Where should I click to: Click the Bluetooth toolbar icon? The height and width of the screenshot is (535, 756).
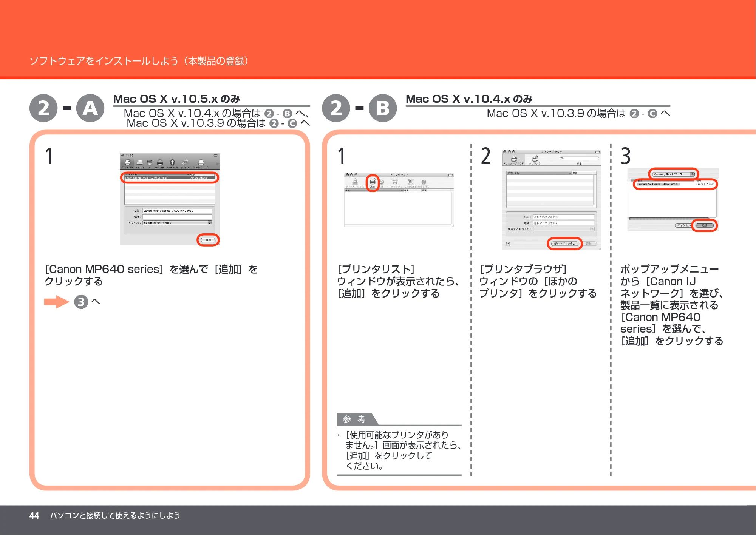pyautogui.click(x=172, y=163)
